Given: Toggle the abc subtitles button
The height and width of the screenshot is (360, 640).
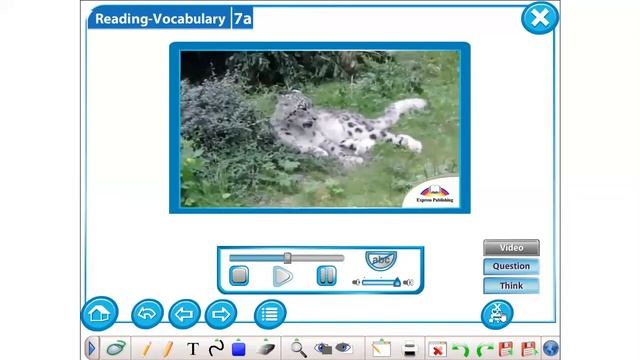Looking at the screenshot, I should pos(381,260).
